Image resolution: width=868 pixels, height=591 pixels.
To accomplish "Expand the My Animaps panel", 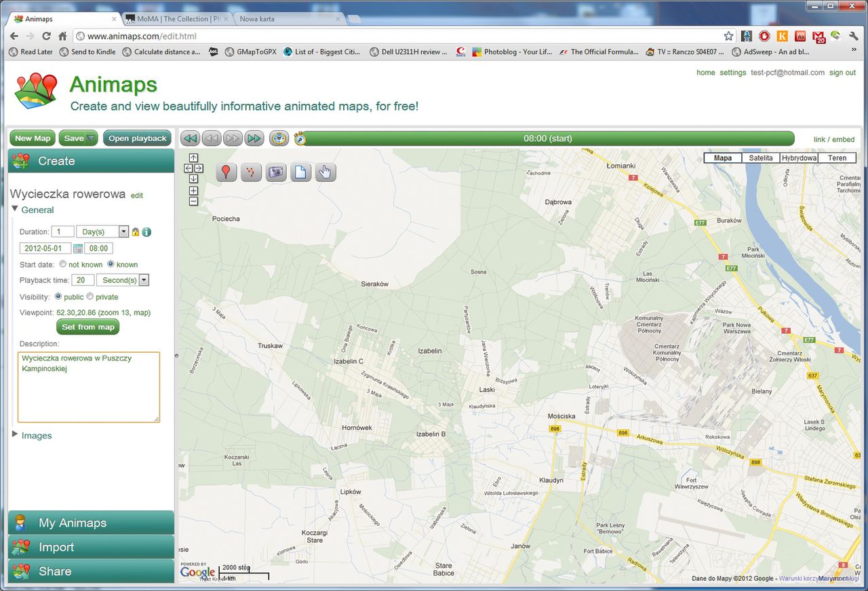I will click(x=91, y=522).
